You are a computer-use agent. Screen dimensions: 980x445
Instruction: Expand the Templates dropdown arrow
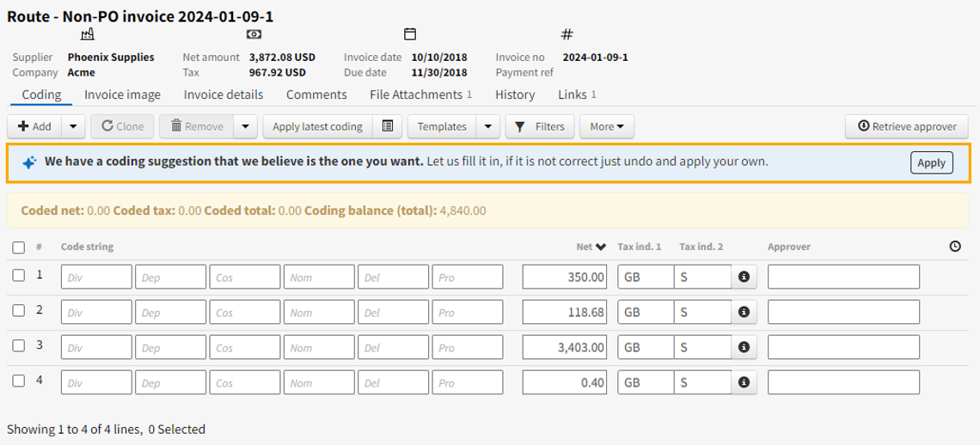pos(488,126)
